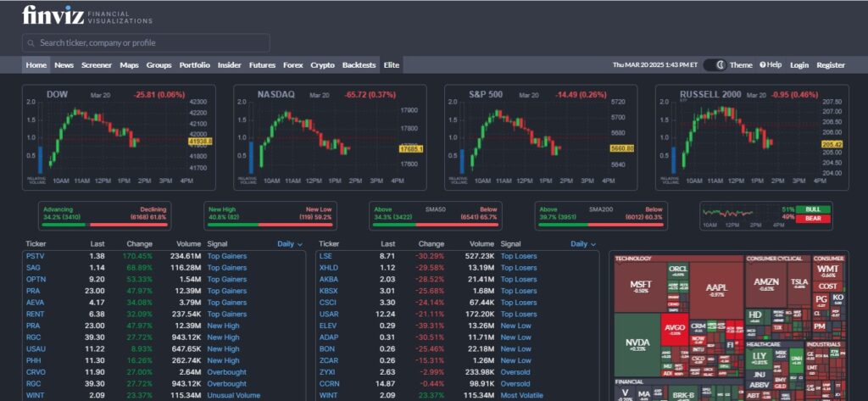Click the AMZN tile in heatmap
This screenshot has width=868, height=401.
[766, 284]
